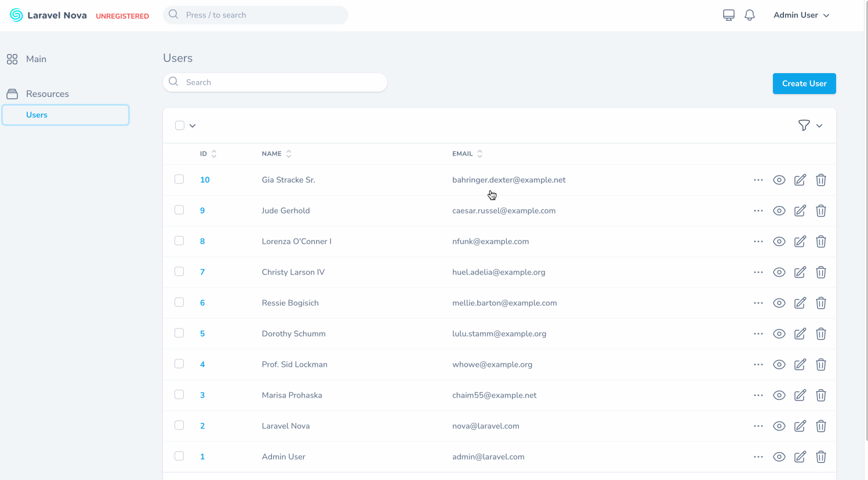Image resolution: width=868 pixels, height=480 pixels.
Task: Click the Create User button
Action: [x=804, y=84]
